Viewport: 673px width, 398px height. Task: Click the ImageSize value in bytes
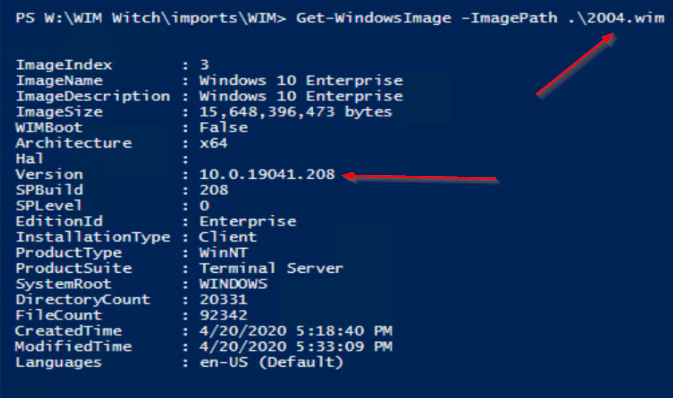click(296, 112)
